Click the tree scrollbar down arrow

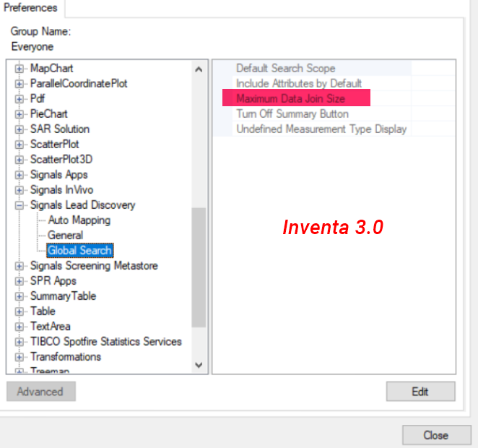pyautogui.click(x=199, y=365)
